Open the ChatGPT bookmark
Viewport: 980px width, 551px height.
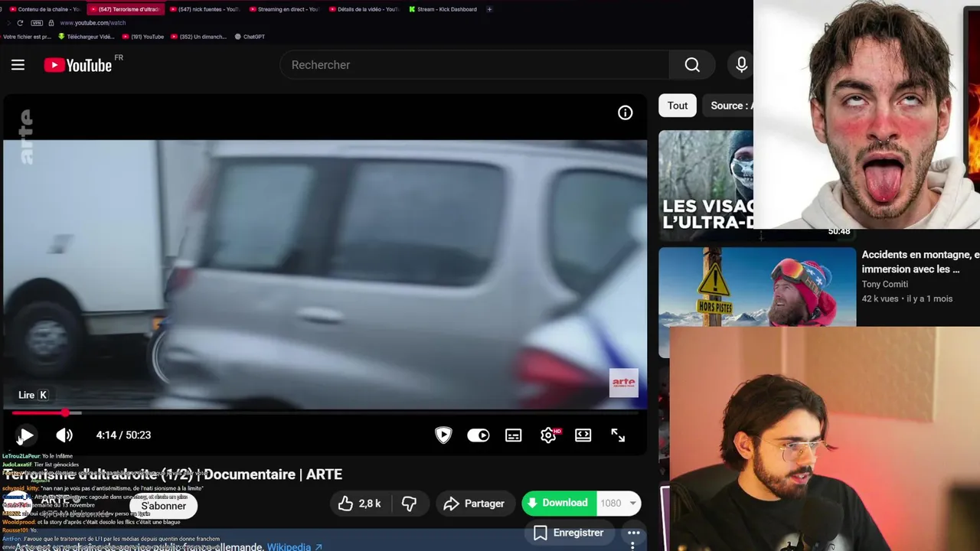click(x=250, y=37)
